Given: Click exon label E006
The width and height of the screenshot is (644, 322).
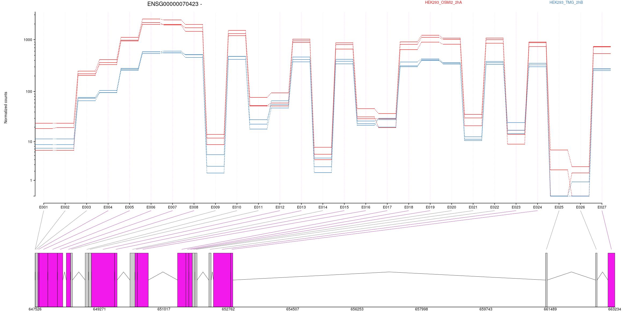Looking at the screenshot, I should click(x=151, y=207).
